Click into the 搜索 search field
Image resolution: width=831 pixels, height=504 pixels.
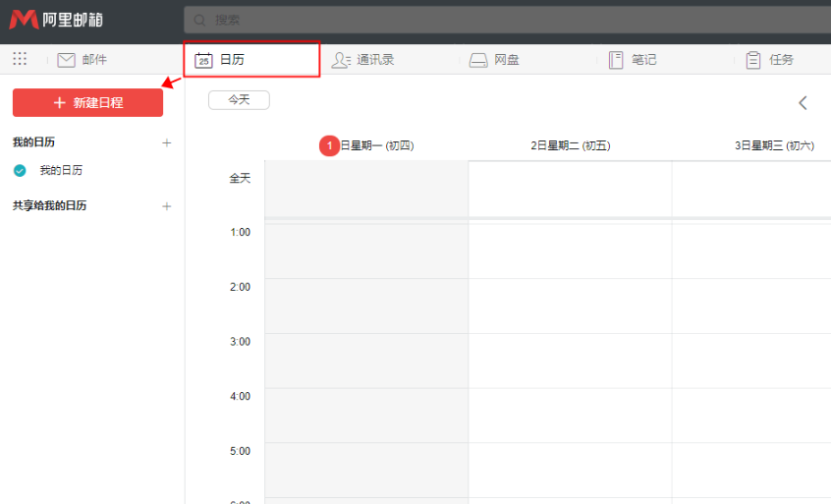pos(491,20)
